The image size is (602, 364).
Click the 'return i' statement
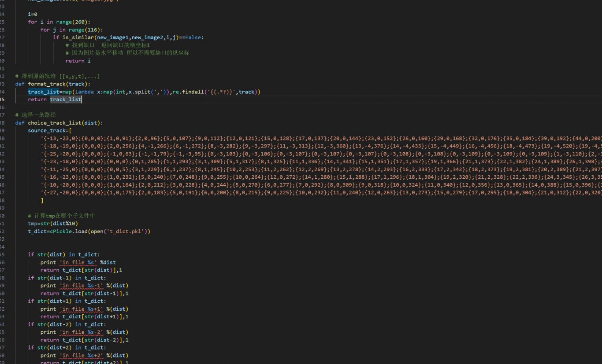78,61
